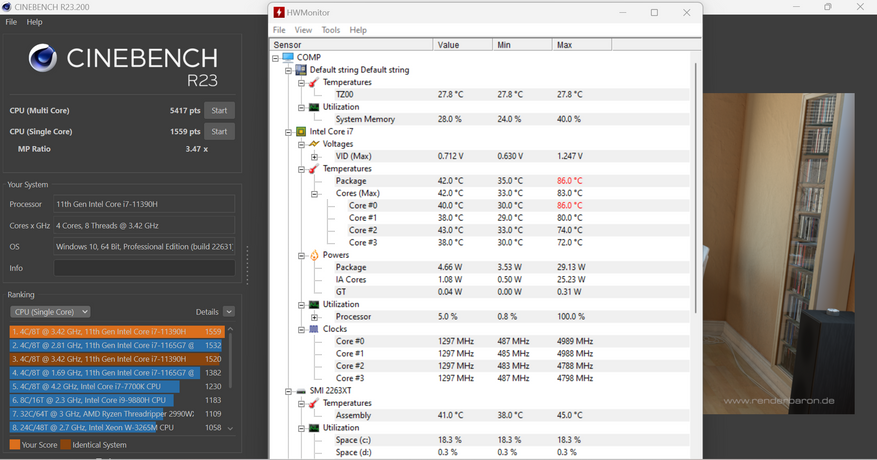Click the Processor field showing i7-11390H
The image size is (877, 460).
(x=144, y=204)
